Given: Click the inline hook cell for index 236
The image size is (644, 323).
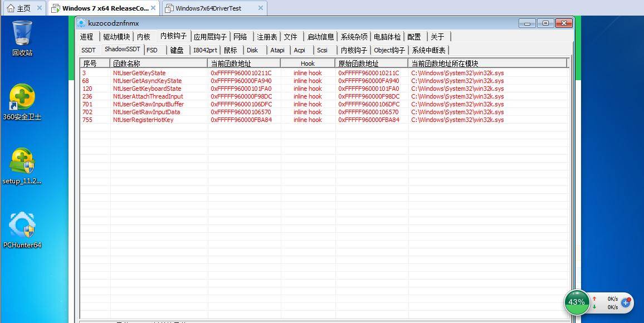Looking at the screenshot, I should (308, 96).
